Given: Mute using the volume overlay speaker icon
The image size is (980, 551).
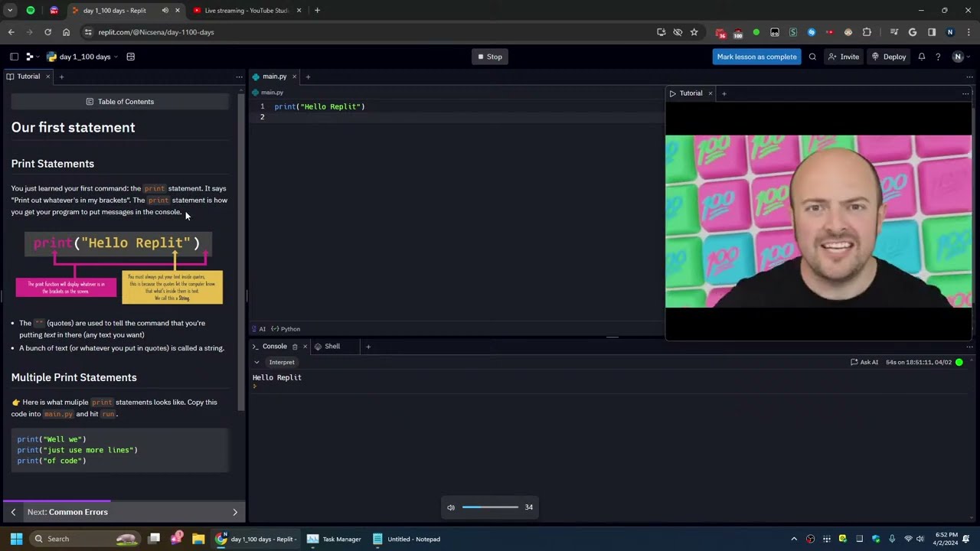Looking at the screenshot, I should [451, 507].
